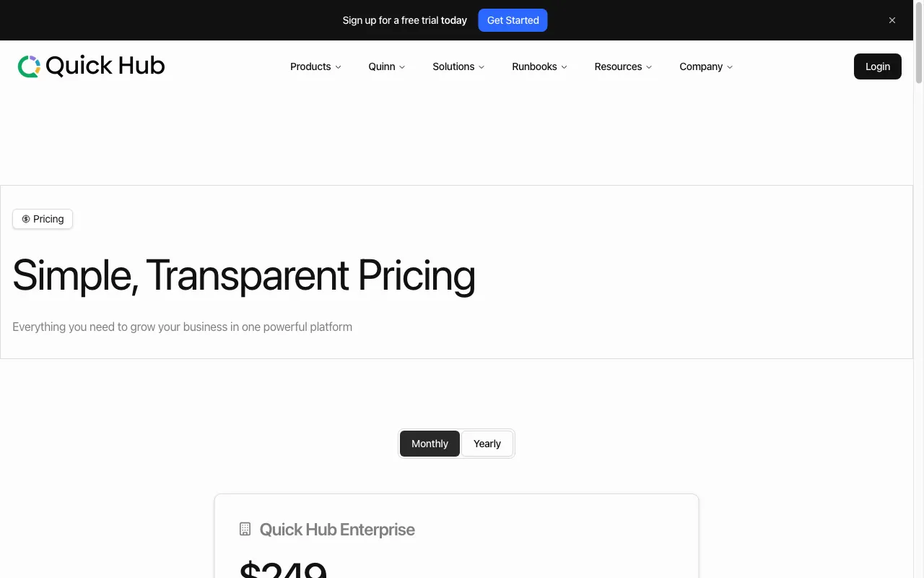Click the Simple, Transparent Pricing heading
The width and height of the screenshot is (924, 578).
pyautogui.click(x=244, y=275)
